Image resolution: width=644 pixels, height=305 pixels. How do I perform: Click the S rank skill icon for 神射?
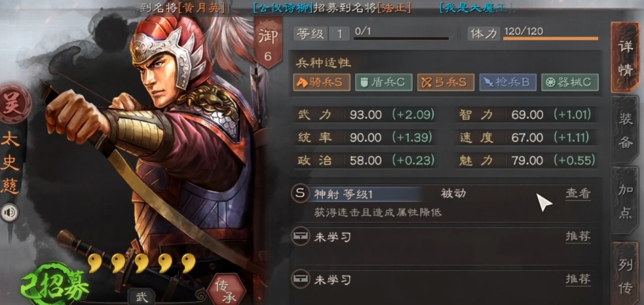coord(301,193)
